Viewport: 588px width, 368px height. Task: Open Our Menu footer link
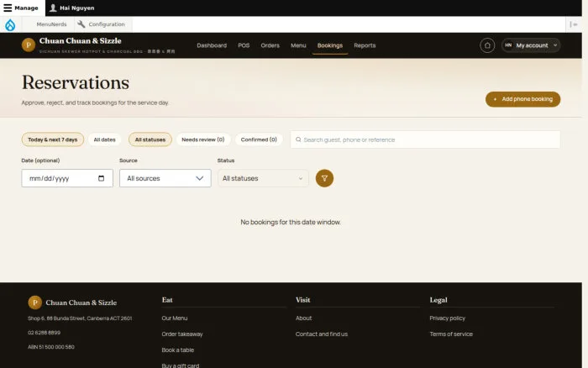pos(175,318)
